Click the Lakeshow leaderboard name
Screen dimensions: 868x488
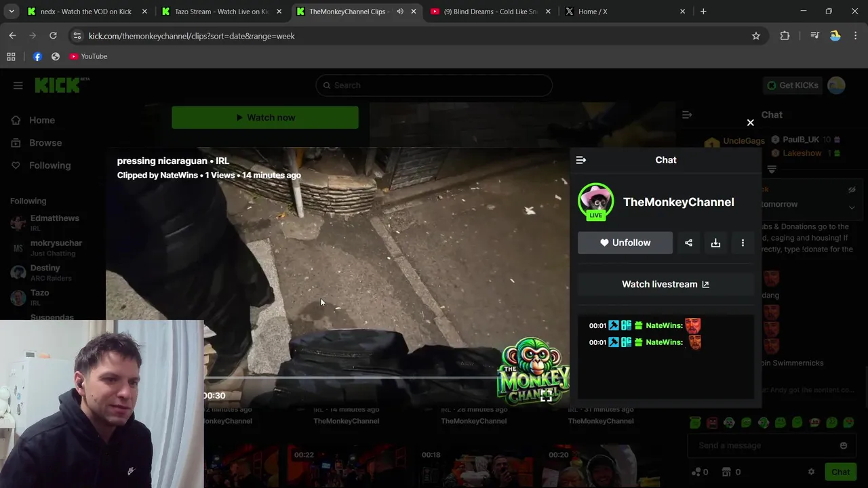point(802,153)
